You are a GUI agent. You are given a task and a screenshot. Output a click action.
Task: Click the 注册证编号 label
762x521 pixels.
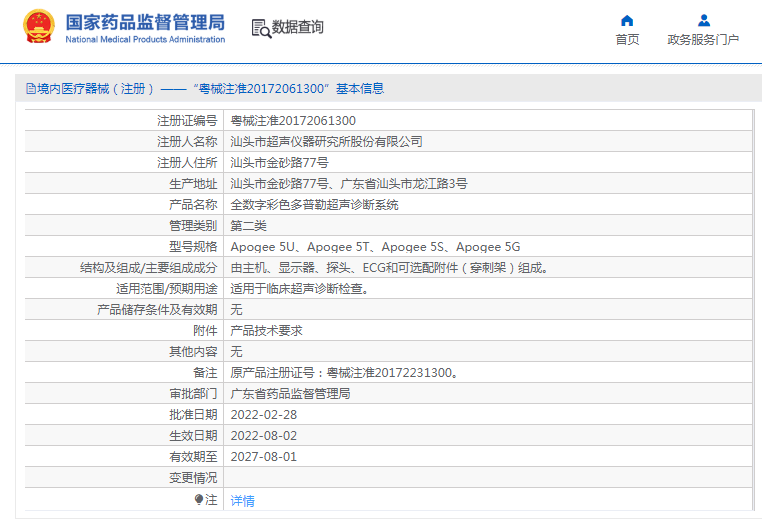[187, 121]
